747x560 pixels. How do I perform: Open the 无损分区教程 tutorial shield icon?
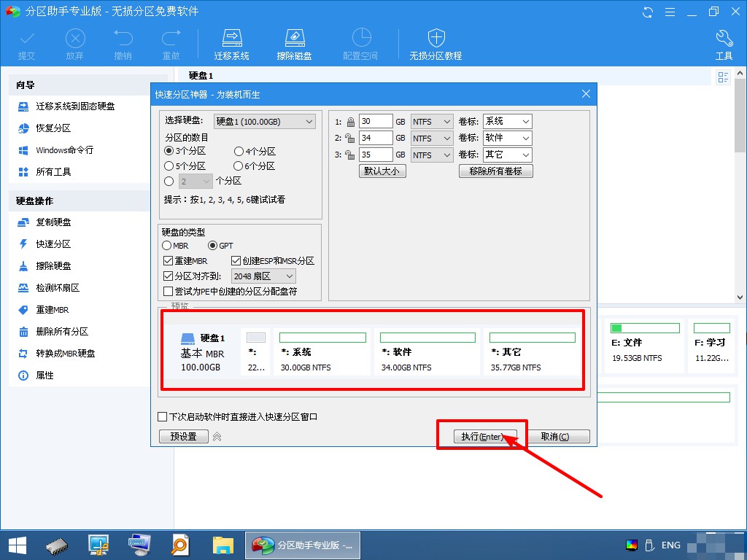[436, 44]
